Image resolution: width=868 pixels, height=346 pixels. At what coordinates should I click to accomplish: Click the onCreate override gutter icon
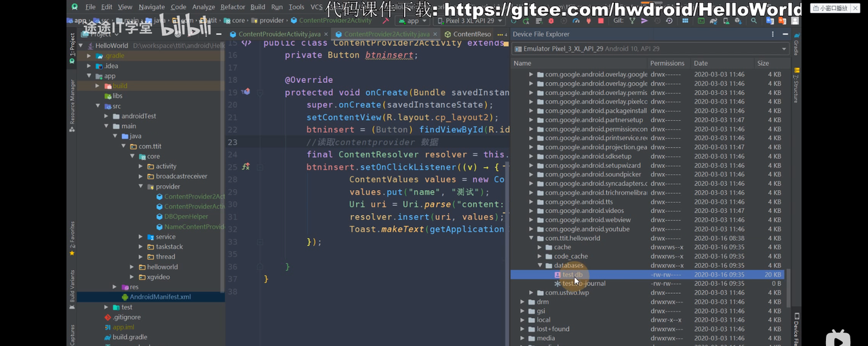[x=245, y=92]
